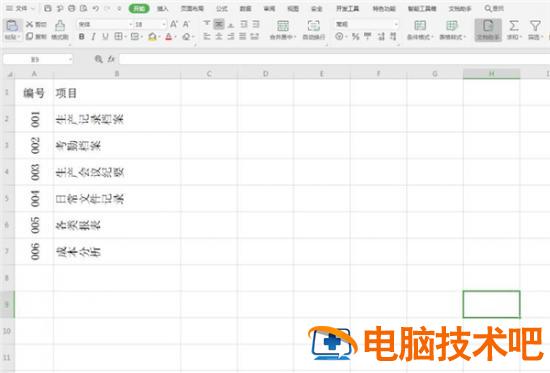Toggle vertical middle alignment

pyautogui.click(x=219, y=24)
